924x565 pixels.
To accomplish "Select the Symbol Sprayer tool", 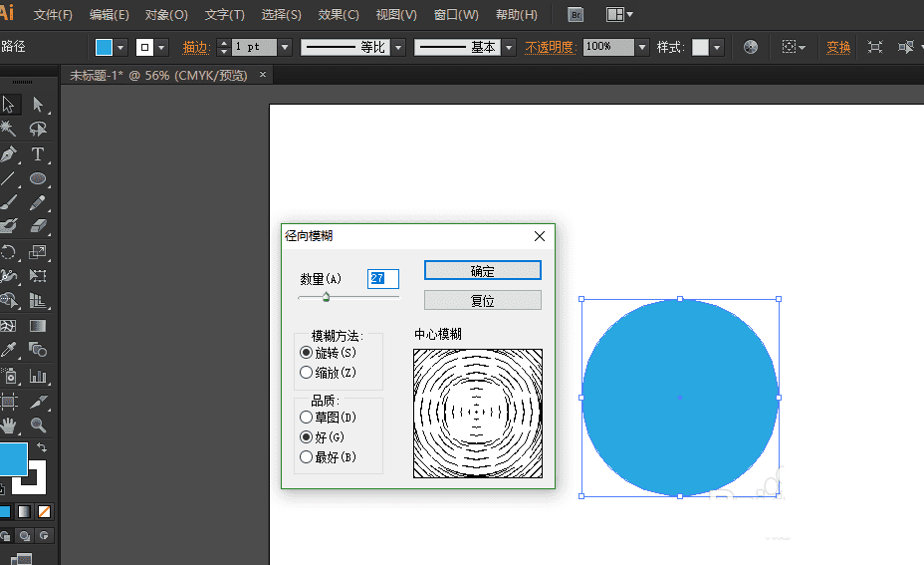I will click(x=8, y=376).
